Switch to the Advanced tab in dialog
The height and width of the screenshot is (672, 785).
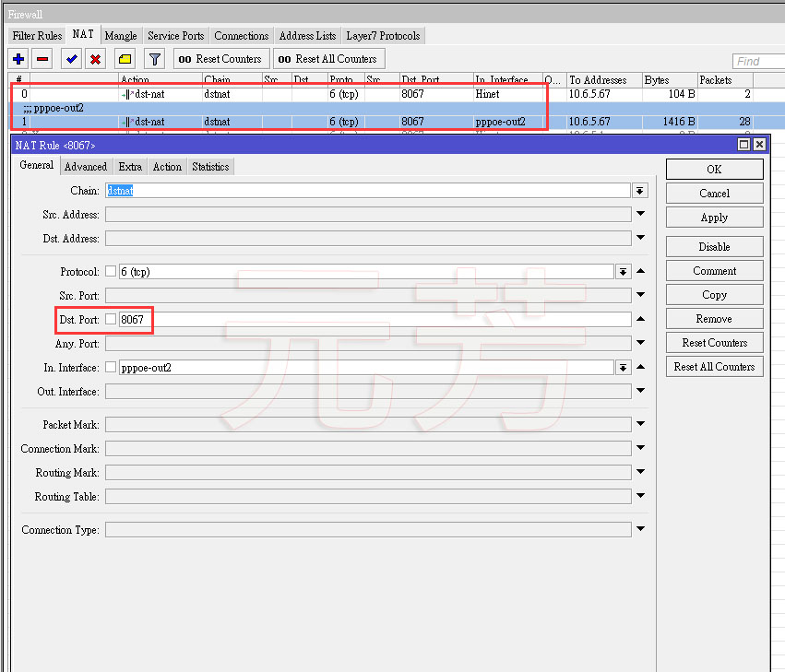[x=86, y=167]
